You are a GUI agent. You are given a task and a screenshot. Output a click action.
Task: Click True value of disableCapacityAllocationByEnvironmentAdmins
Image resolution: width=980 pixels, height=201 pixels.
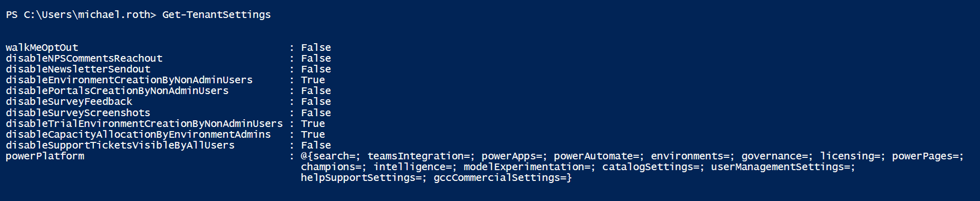(x=313, y=135)
